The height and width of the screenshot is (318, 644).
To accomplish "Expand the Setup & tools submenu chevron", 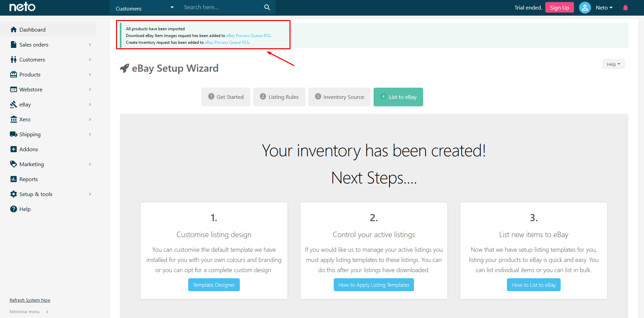I will (x=90, y=194).
